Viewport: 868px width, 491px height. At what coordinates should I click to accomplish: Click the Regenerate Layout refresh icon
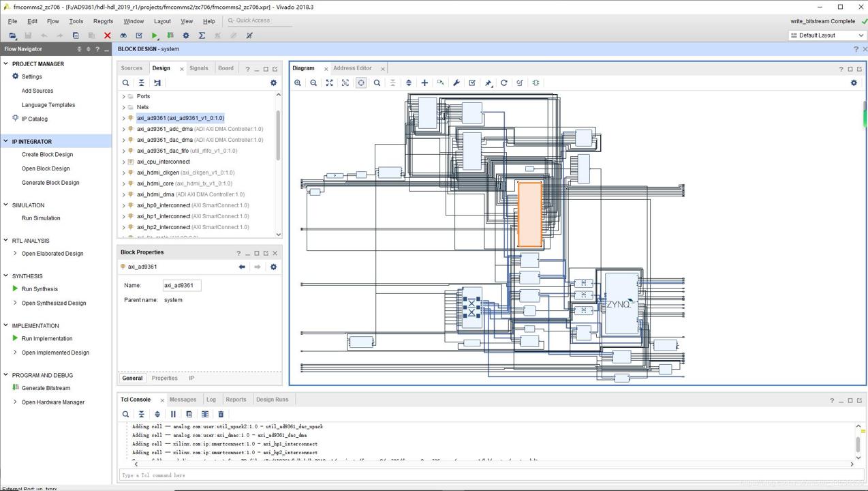coord(504,83)
